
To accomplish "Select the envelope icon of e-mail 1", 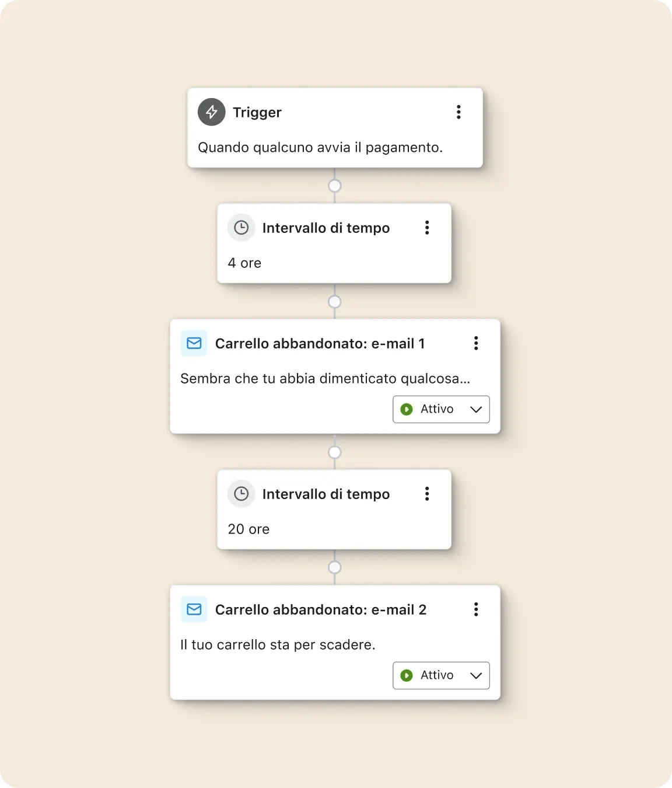I will 194,343.
